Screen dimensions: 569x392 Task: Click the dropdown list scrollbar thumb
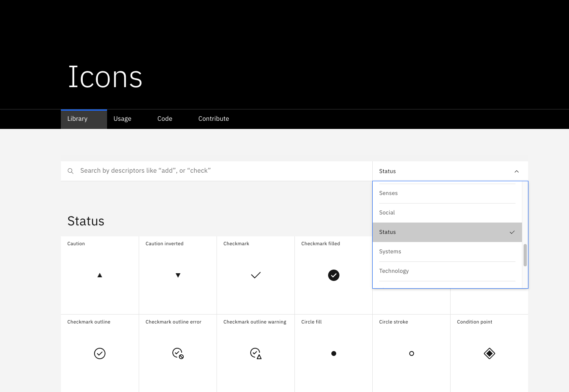525,255
